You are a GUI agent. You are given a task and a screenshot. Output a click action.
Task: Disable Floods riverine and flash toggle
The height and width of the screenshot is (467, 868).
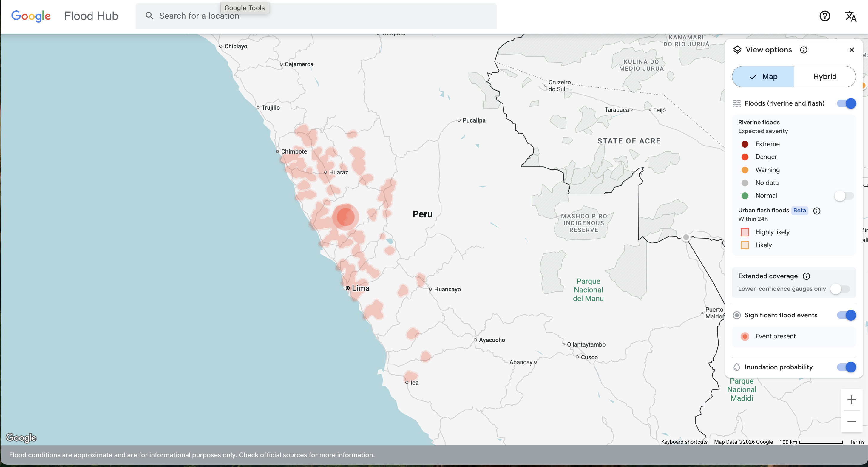click(x=846, y=103)
